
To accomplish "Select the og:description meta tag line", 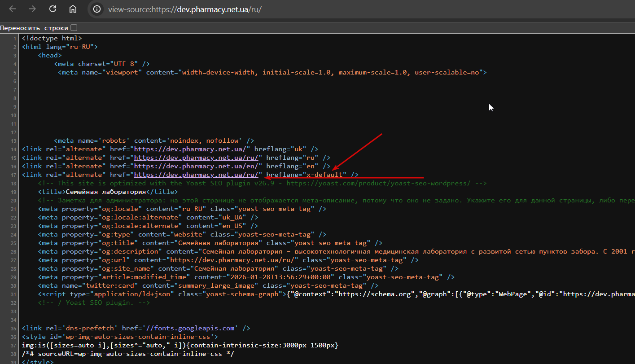I will click(x=337, y=251).
